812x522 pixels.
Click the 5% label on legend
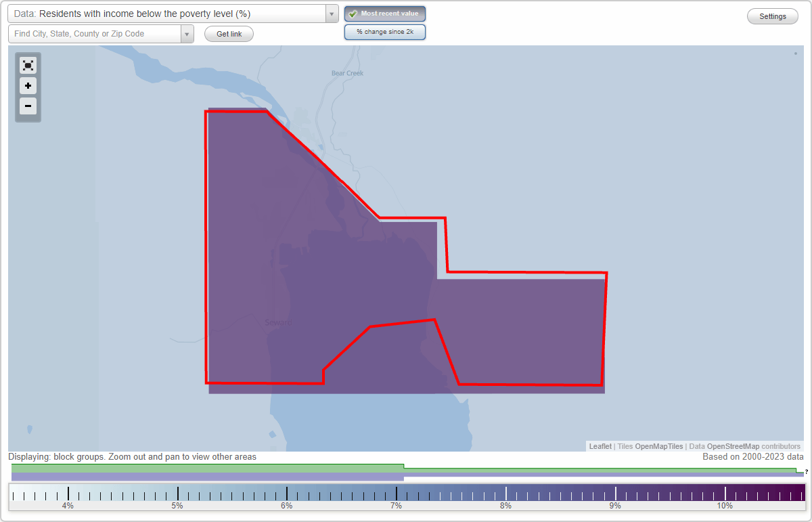[x=177, y=506]
